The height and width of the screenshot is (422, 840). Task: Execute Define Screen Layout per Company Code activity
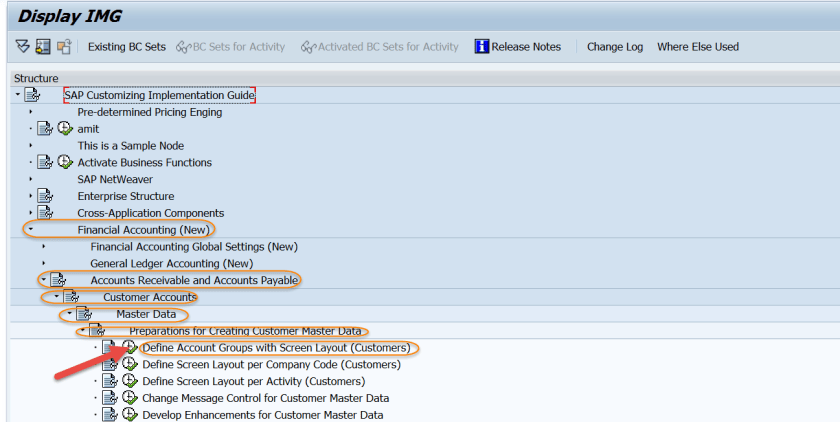pyautogui.click(x=130, y=364)
